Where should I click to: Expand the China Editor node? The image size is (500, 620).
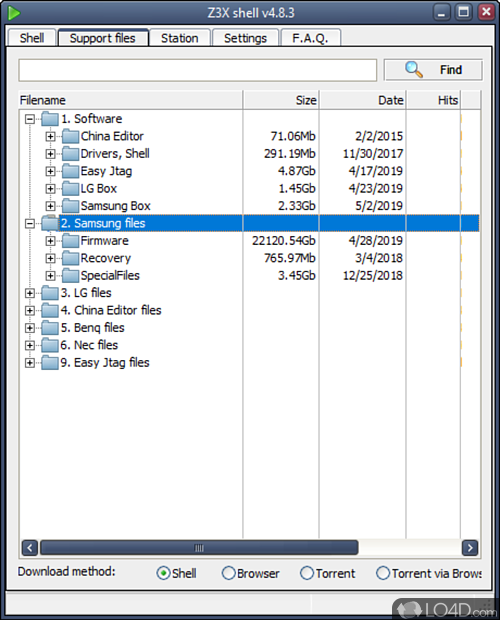click(50, 136)
